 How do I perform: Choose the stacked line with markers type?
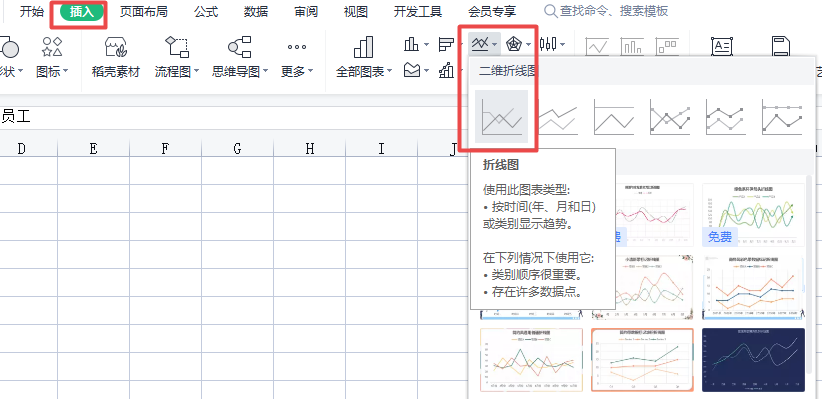[726, 116]
